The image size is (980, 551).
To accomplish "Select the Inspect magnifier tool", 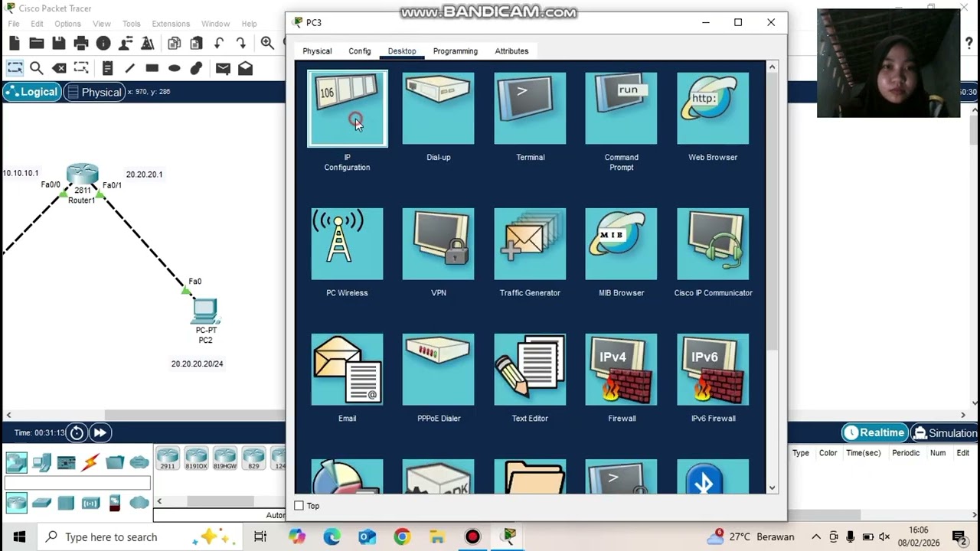I will click(36, 68).
